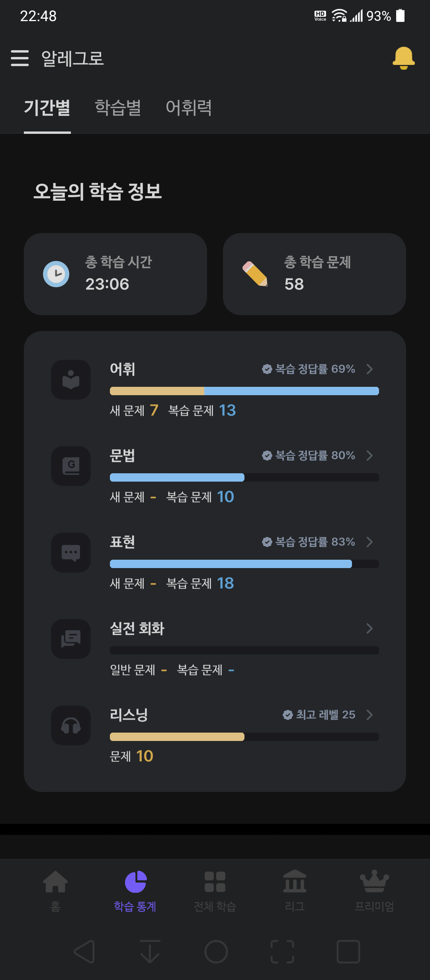Tap the 어휘 progress bar
The height and width of the screenshot is (980, 430).
(244, 391)
